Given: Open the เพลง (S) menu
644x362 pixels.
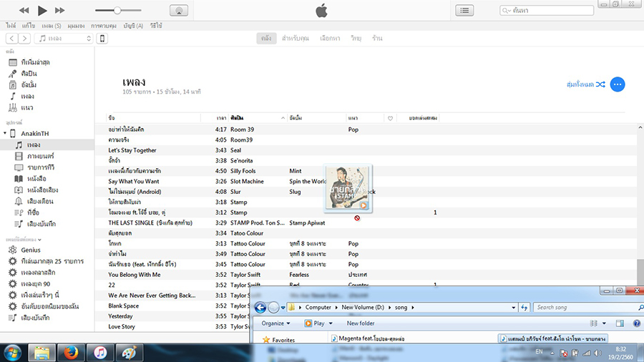Looking at the screenshot, I should tap(52, 26).
